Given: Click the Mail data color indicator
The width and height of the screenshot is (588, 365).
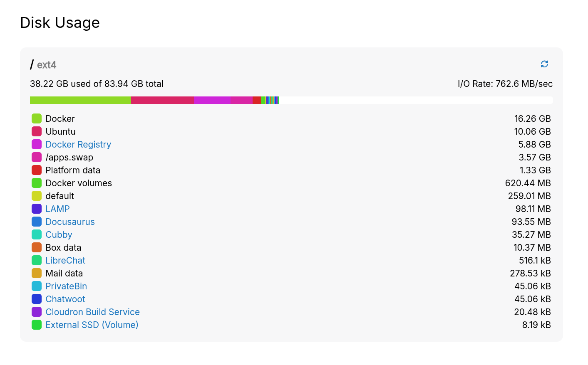Looking at the screenshot, I should tap(36, 273).
